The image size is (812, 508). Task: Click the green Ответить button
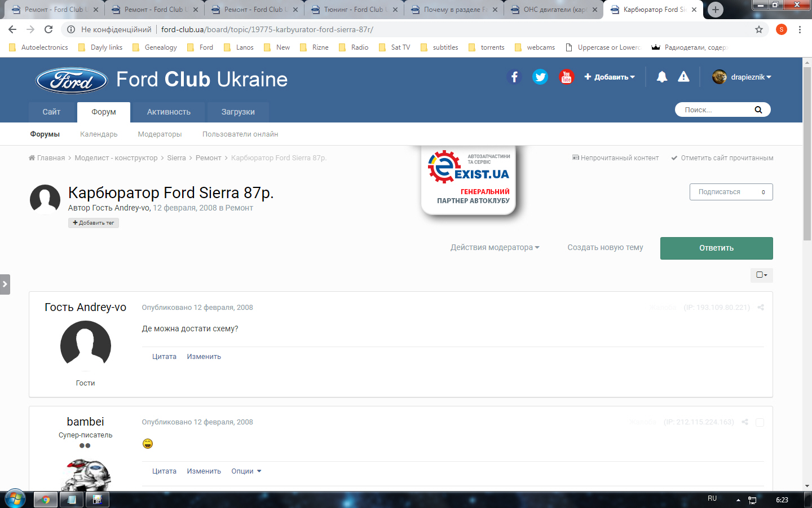pyautogui.click(x=716, y=248)
